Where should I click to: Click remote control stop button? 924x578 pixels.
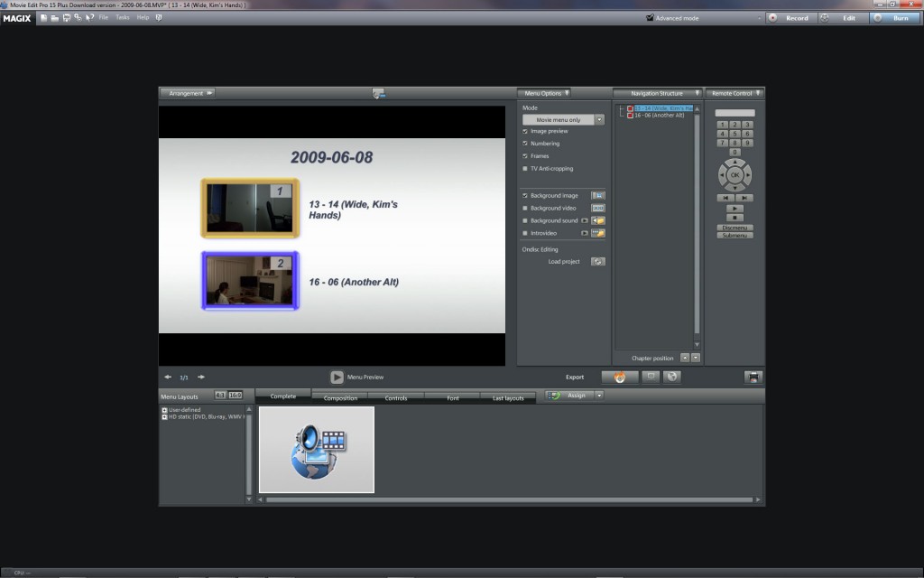pyautogui.click(x=735, y=218)
